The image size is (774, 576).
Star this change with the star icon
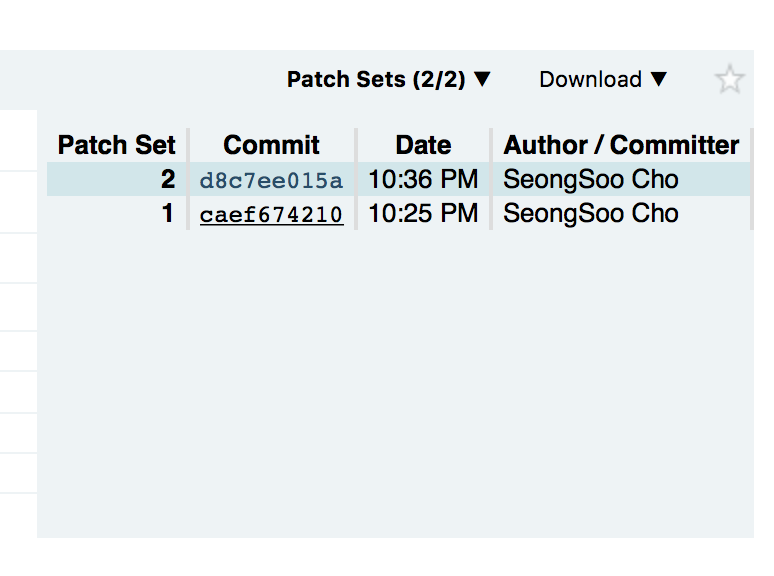coord(730,80)
